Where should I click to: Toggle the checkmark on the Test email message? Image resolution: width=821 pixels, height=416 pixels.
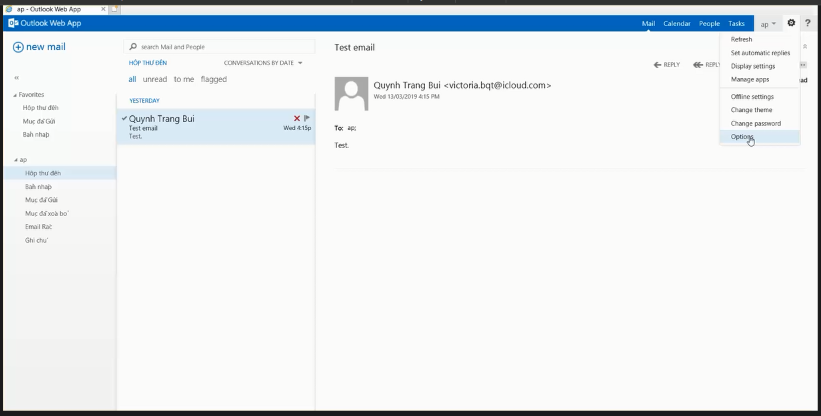124,118
